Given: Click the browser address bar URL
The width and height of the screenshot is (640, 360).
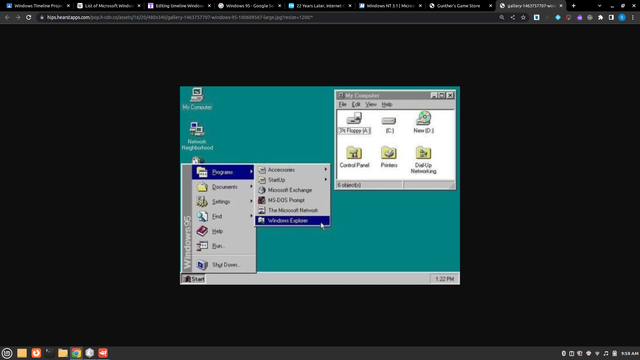Looking at the screenshot, I should tap(180, 18).
